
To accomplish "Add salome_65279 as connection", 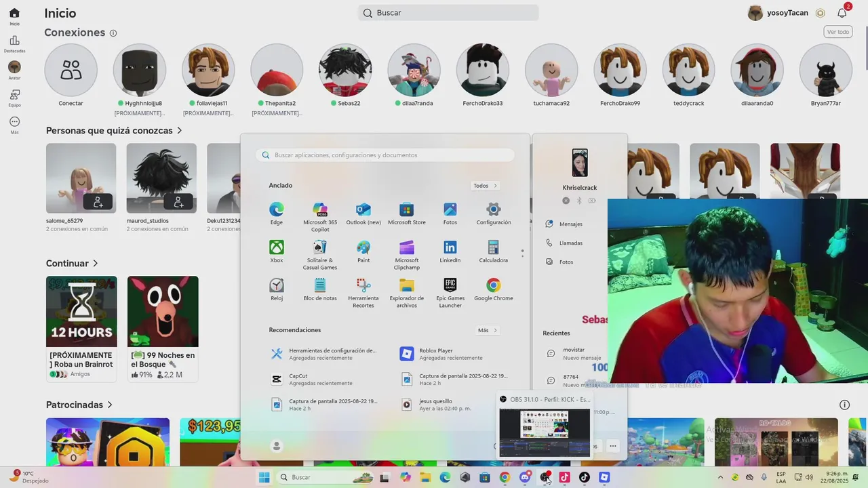I will (x=98, y=201).
